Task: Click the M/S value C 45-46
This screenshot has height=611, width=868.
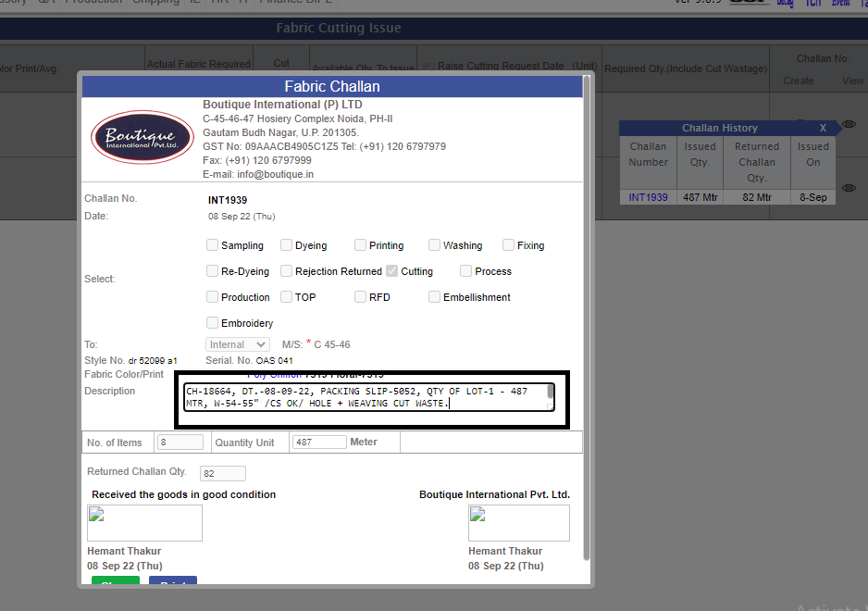Action: (332, 344)
